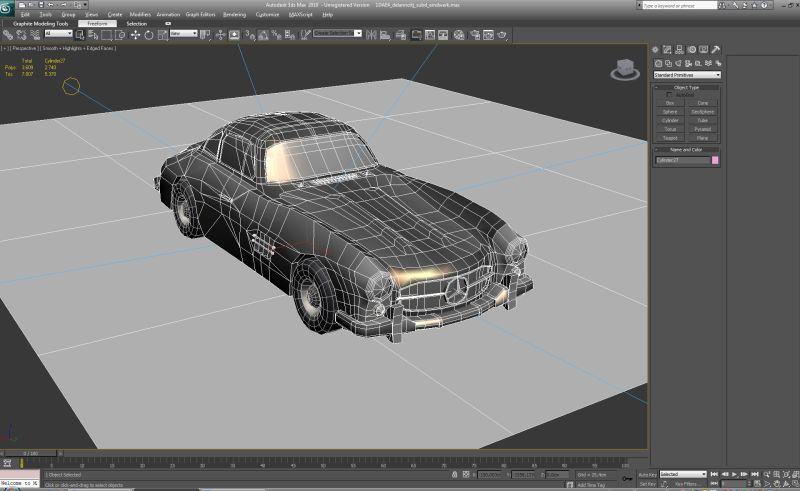The width and height of the screenshot is (800, 491).
Task: Expand the Graphite ribbon minimize toggle
Action: [168, 23]
